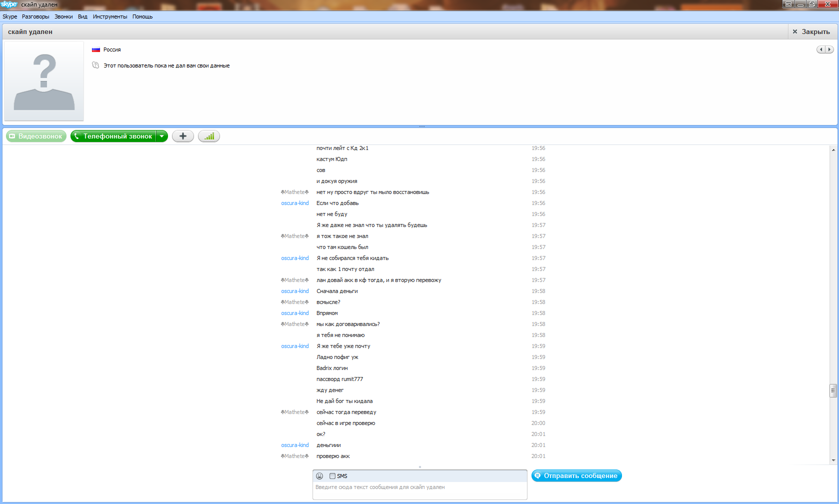Click message "и докуя оружия"
Screen dimensions: 839x504
(337, 181)
